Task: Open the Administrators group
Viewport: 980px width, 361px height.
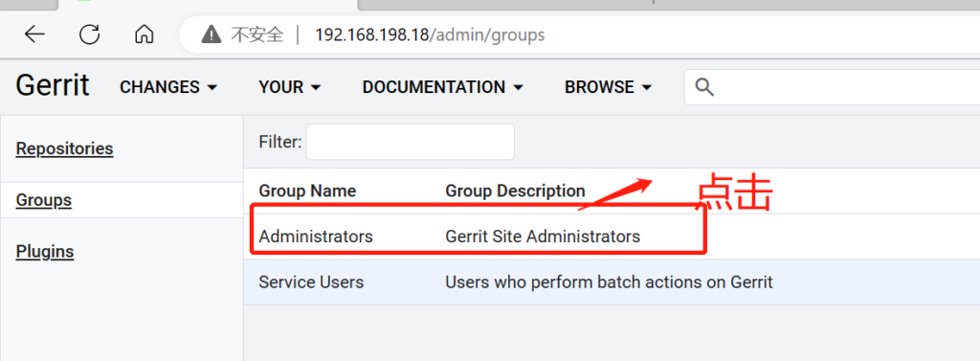Action: tap(316, 237)
